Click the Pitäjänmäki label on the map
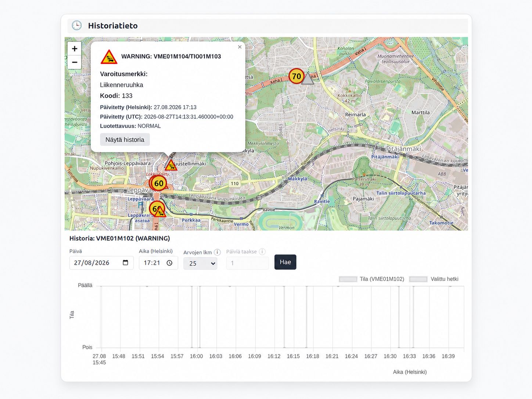This screenshot has width=532, height=399. click(403, 149)
